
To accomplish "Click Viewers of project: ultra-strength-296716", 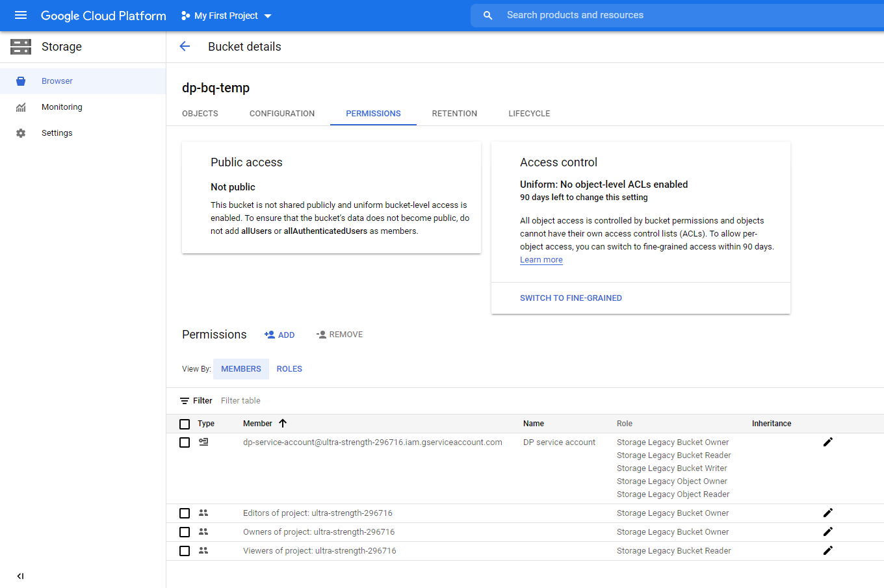I will click(320, 551).
